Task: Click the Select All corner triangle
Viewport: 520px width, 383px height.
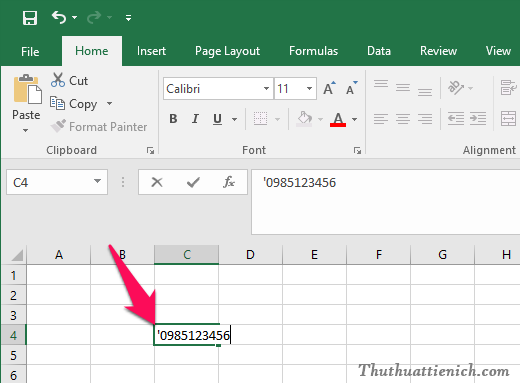Action: tap(16, 255)
